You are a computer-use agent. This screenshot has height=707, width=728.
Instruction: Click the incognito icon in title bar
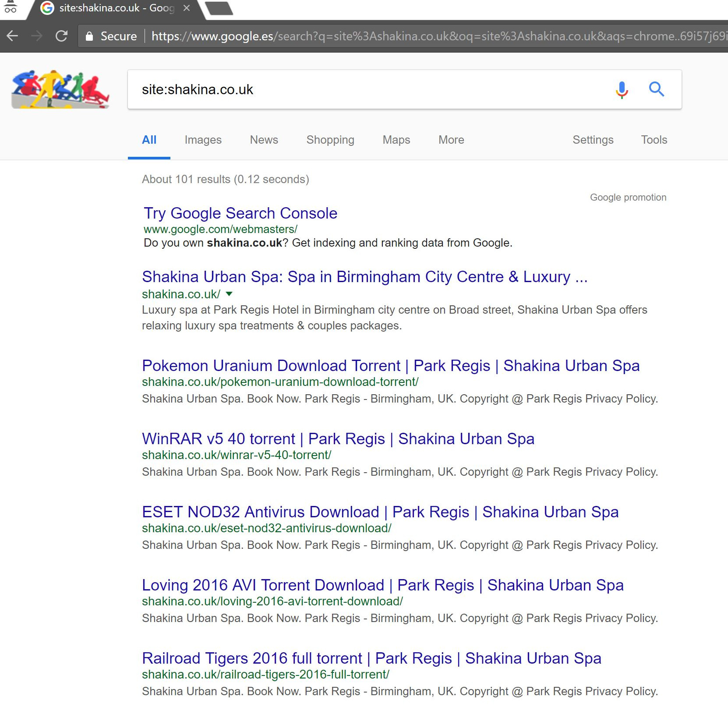pyautogui.click(x=10, y=7)
